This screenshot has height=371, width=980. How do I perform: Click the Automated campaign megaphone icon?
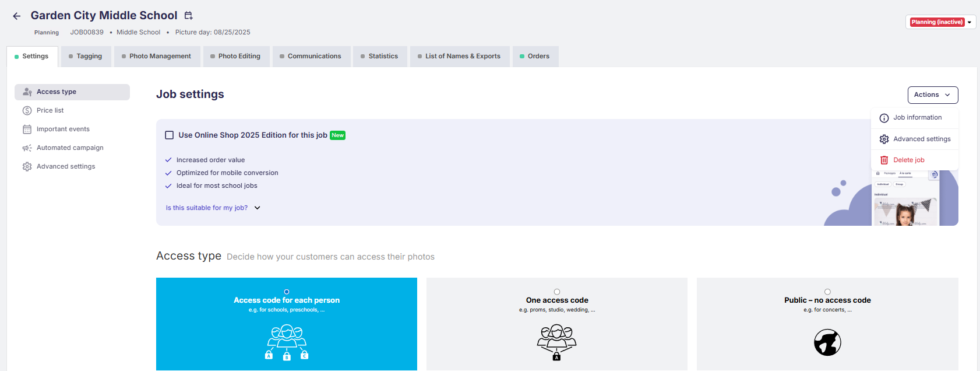coord(27,148)
